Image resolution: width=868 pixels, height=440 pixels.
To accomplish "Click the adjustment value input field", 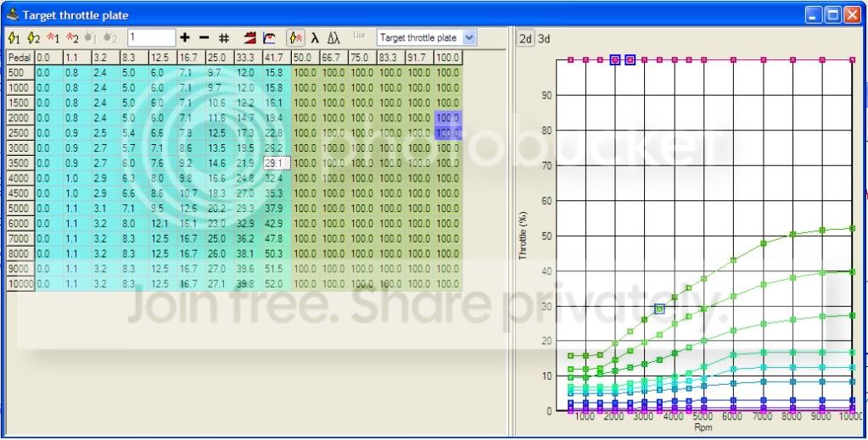I will [x=151, y=38].
